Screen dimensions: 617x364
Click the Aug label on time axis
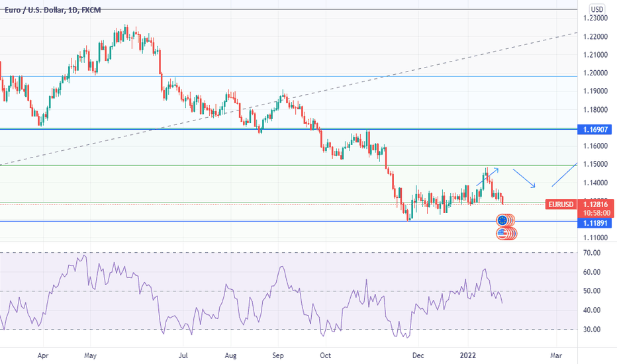tap(230, 356)
